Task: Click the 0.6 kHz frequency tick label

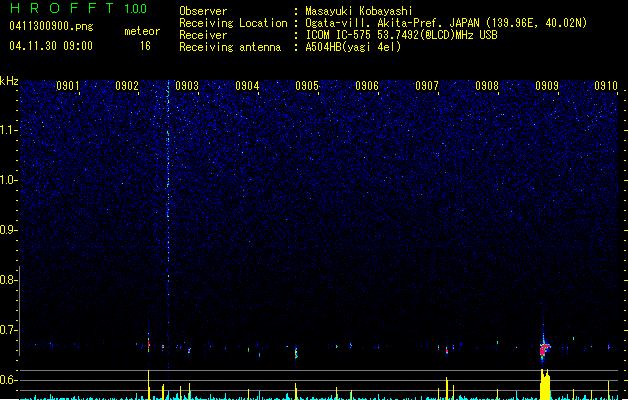Action: click(9, 380)
